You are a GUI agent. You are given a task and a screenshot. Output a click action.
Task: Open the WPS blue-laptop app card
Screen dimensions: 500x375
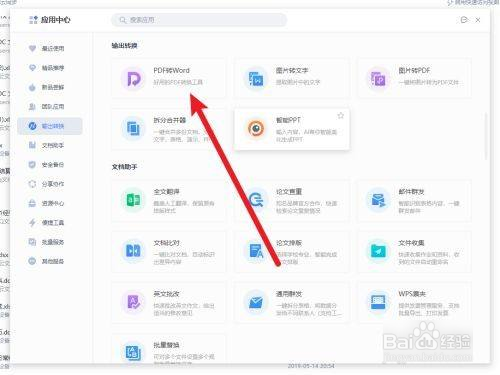click(414, 302)
